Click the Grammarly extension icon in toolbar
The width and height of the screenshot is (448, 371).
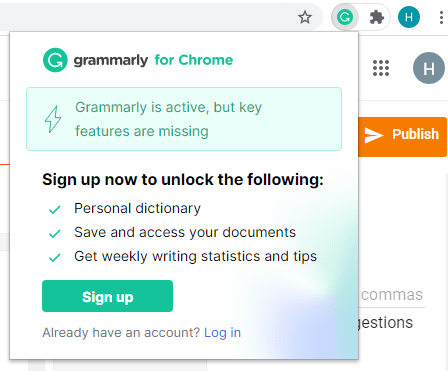pos(345,17)
